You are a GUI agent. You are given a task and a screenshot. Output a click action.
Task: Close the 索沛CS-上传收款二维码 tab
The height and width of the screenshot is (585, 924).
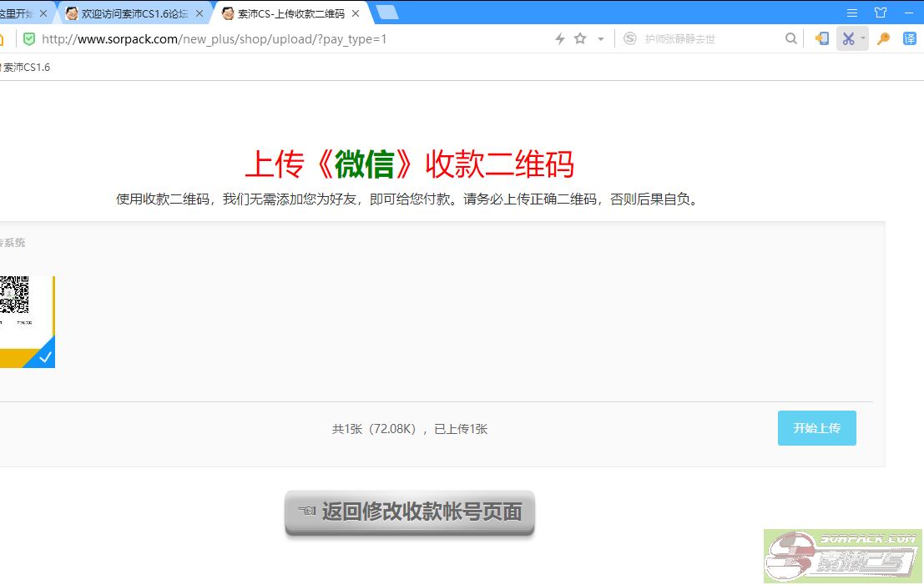356,13
